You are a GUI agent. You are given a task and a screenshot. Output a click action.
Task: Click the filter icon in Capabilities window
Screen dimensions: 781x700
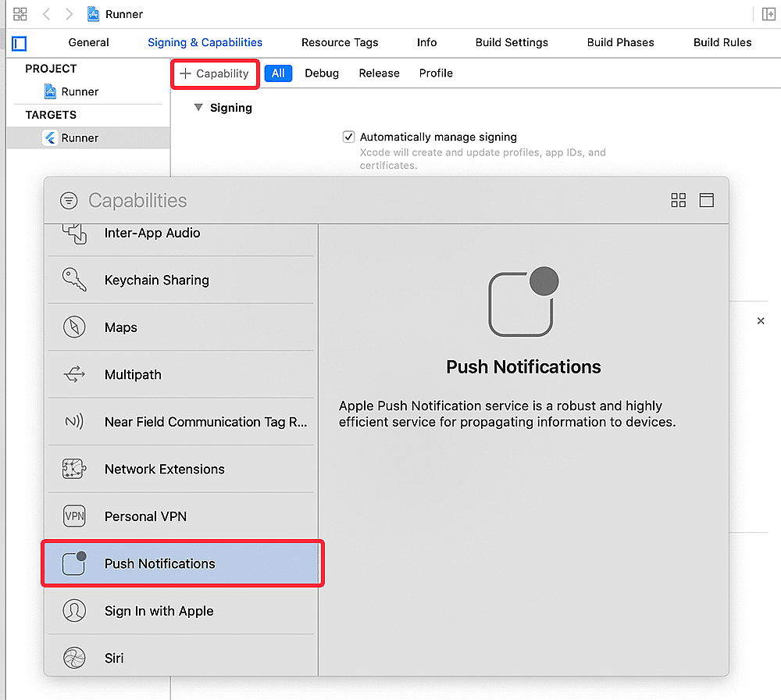pyautogui.click(x=69, y=200)
